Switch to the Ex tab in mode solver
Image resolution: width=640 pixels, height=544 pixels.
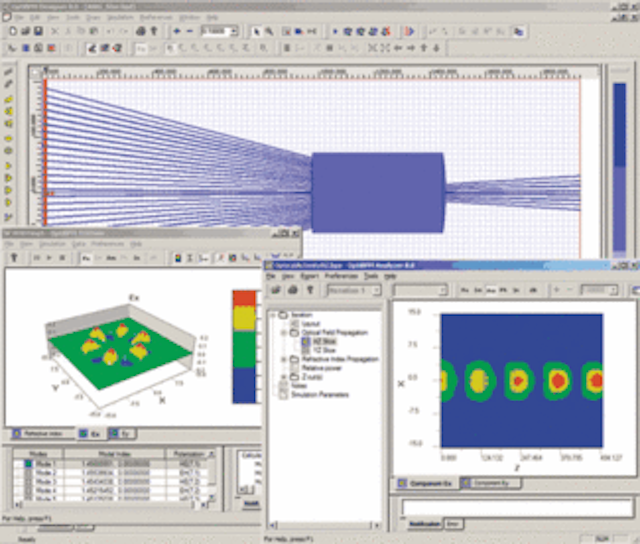click(91, 434)
